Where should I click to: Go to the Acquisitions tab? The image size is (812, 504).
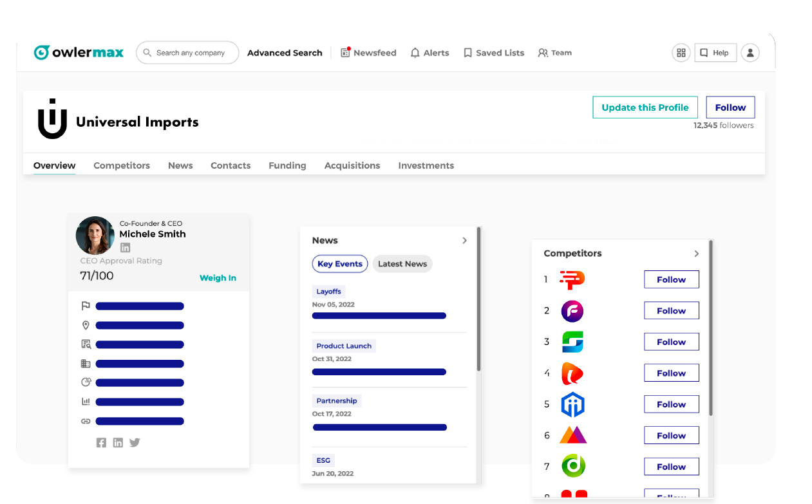pos(352,165)
